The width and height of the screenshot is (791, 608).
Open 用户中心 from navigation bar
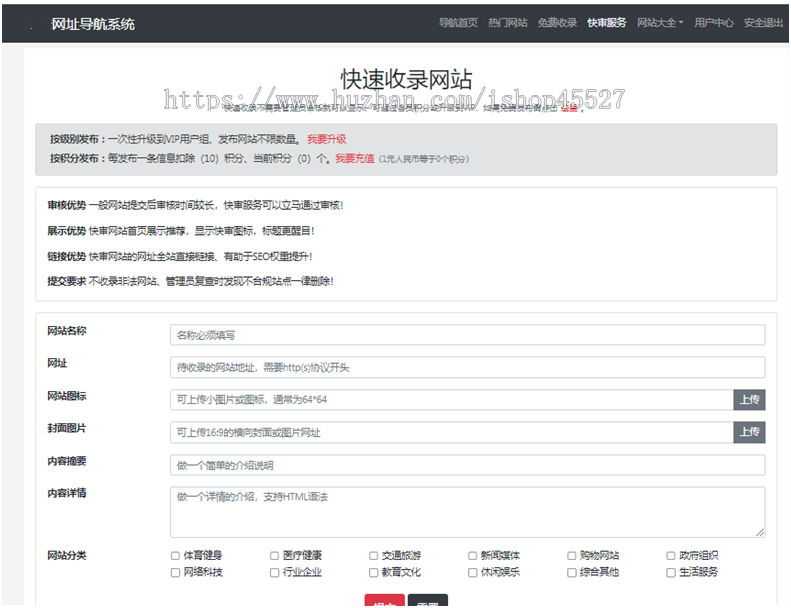713,23
